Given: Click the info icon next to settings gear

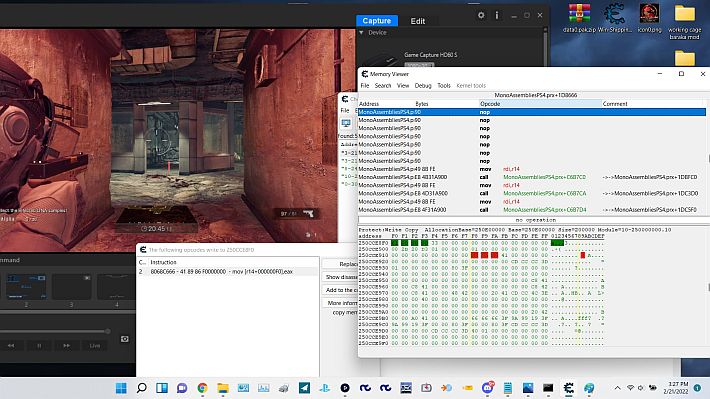Looking at the screenshot, I should pos(497,15).
